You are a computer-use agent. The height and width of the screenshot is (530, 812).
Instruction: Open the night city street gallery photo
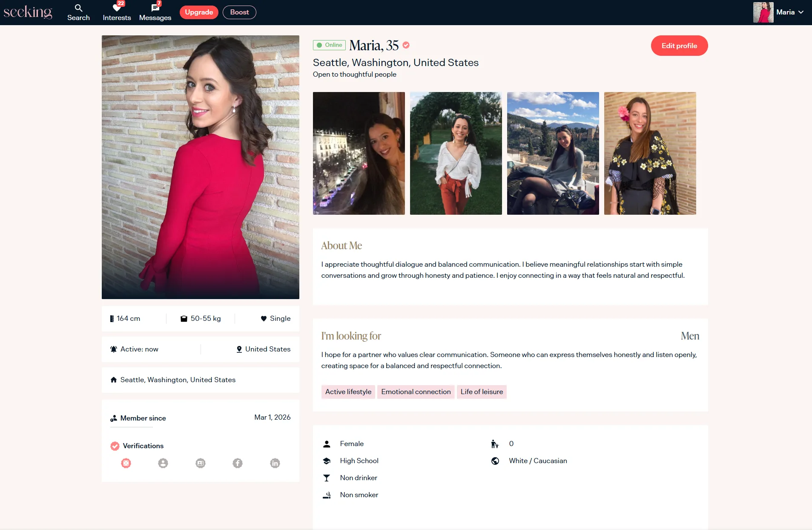click(x=359, y=153)
